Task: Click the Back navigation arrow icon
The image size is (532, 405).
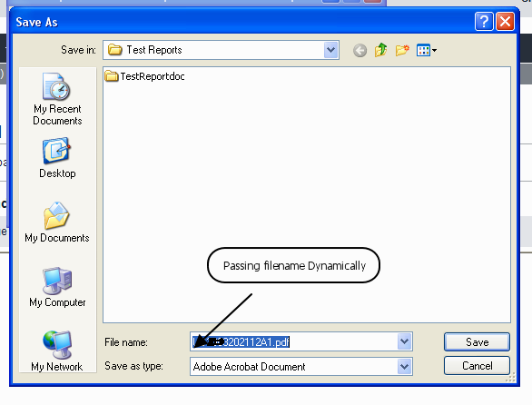Action: point(360,51)
